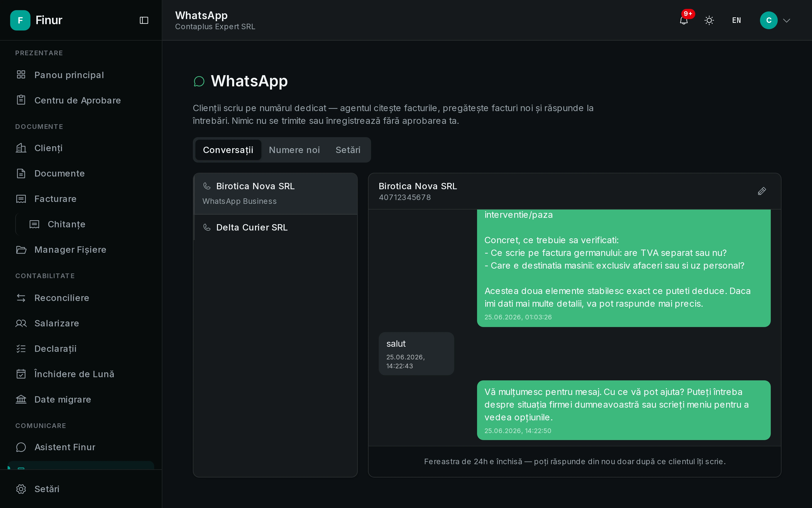Open Chitanțe receipt icon
Image resolution: width=812 pixels, height=508 pixels.
(x=34, y=224)
